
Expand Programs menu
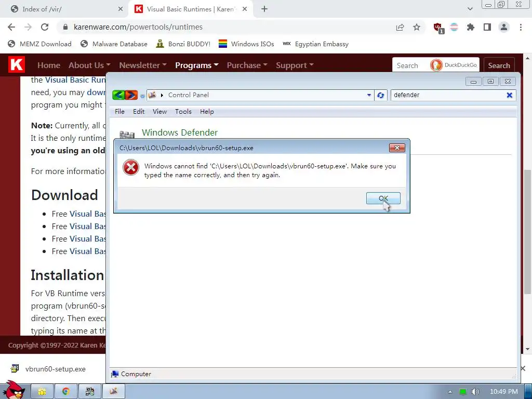point(197,65)
